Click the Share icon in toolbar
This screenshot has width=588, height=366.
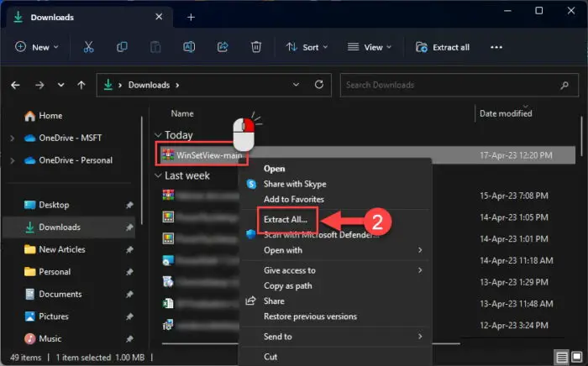click(223, 47)
